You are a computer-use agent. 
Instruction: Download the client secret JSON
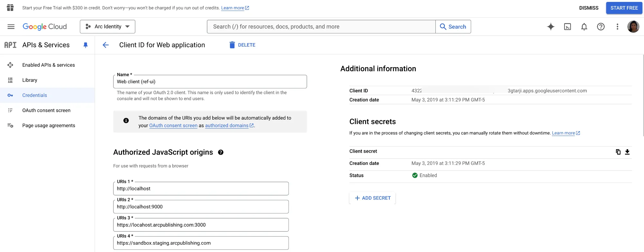(627, 152)
